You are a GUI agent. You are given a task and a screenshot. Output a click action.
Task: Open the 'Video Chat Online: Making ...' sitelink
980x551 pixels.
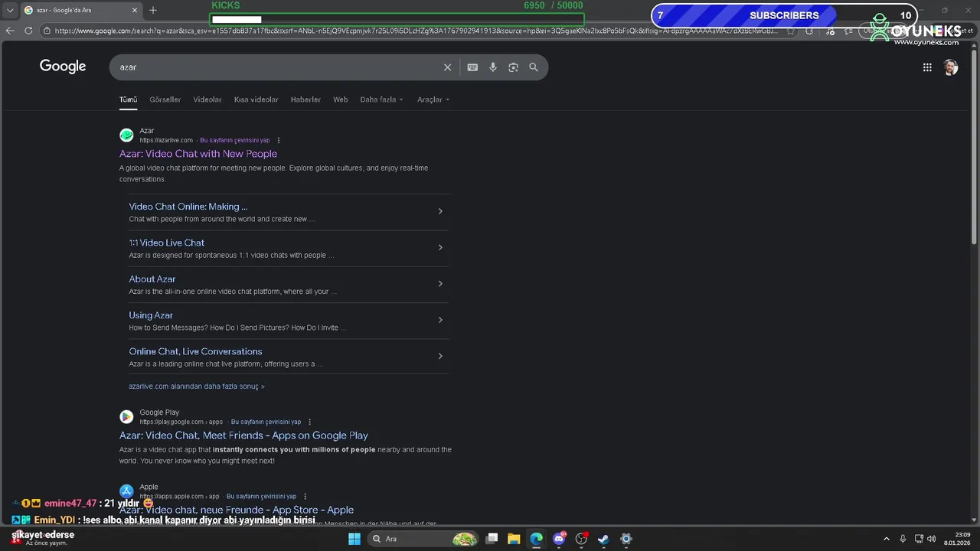188,207
